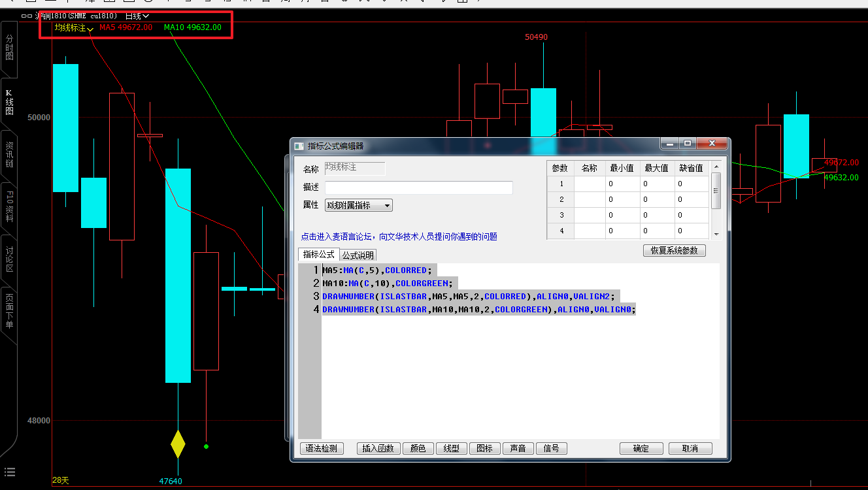Click the green dot signal marker

click(206, 446)
